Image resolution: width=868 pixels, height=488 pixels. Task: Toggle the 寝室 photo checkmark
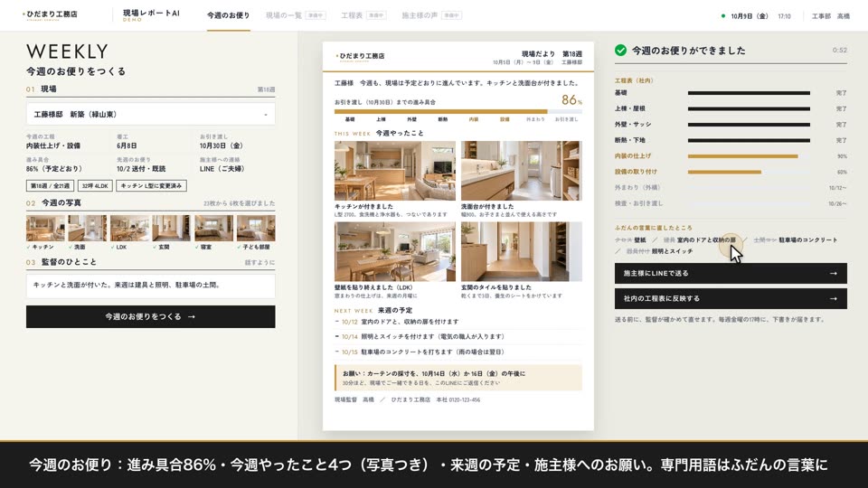click(197, 248)
